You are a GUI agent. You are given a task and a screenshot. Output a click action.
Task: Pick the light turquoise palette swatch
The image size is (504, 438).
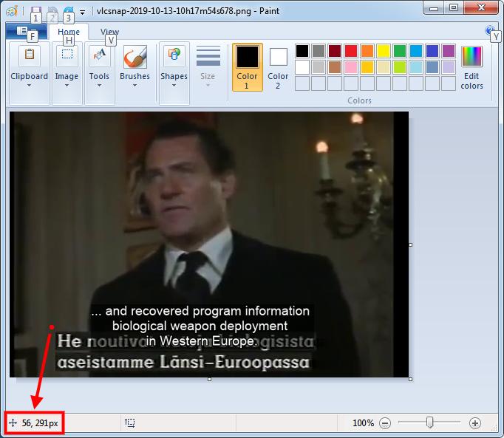(x=416, y=67)
